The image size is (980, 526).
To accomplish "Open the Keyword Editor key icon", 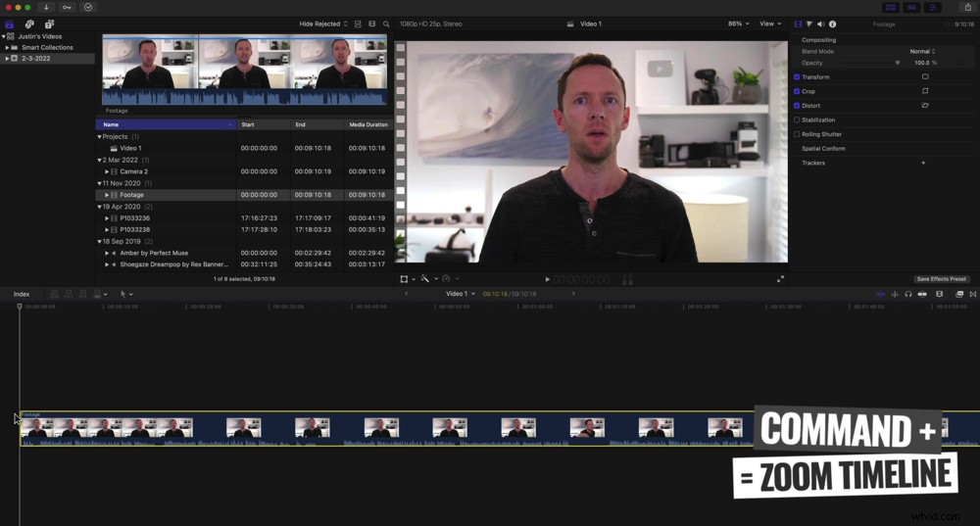I will tap(67, 8).
